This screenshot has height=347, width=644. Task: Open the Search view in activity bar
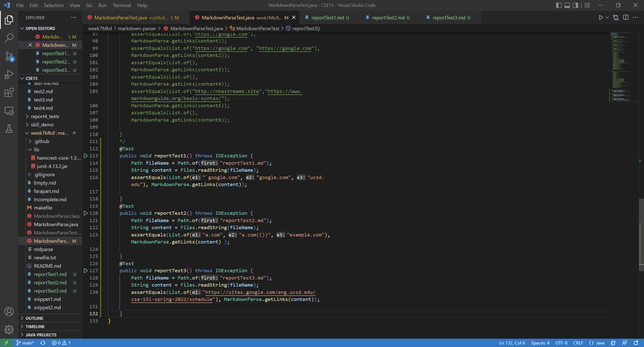(x=9, y=38)
